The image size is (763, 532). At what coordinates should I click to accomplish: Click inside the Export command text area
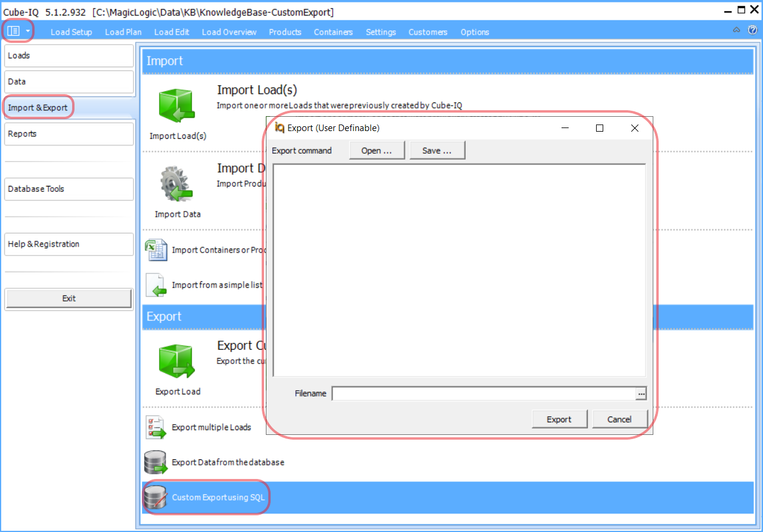459,270
